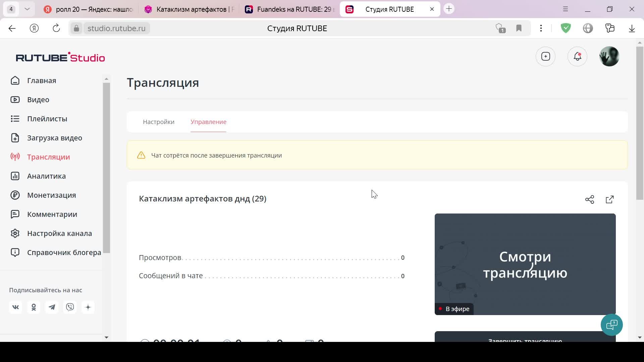The height and width of the screenshot is (362, 644).
Task: Open the notifications bell
Action: [577, 56]
